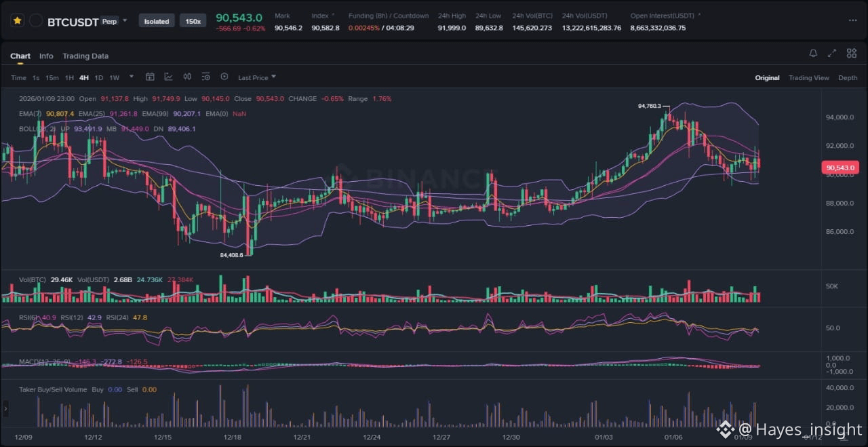The width and height of the screenshot is (868, 447).
Task: Expand the additional intervals dropdown arrow
Action: (131, 77)
